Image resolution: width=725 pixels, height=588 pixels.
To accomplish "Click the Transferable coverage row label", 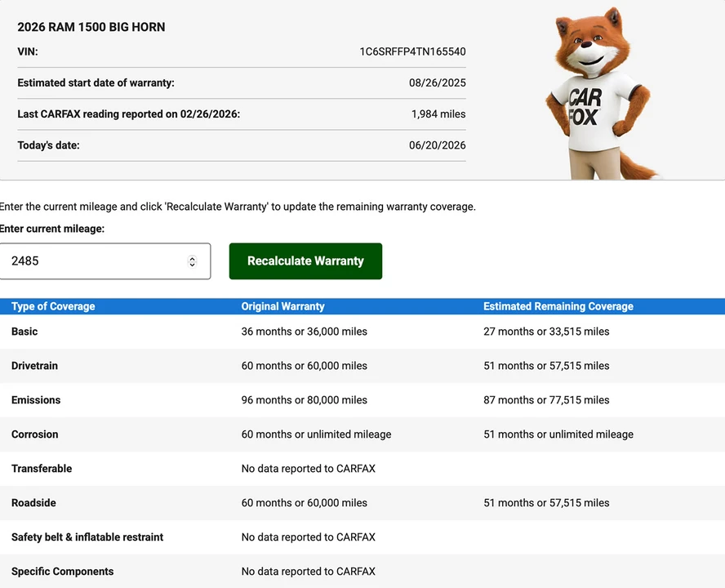I will pos(42,468).
